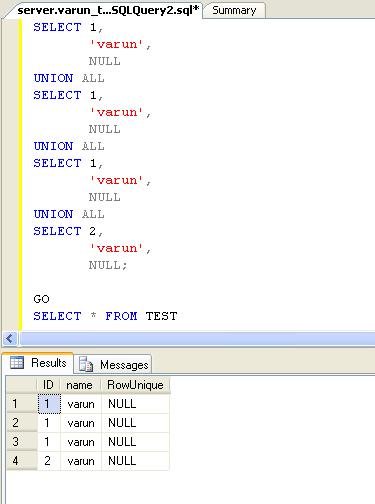The height and width of the screenshot is (504, 375).
Task: Click name cell 'varun' in row 3
Action: pyautogui.click(x=81, y=442)
